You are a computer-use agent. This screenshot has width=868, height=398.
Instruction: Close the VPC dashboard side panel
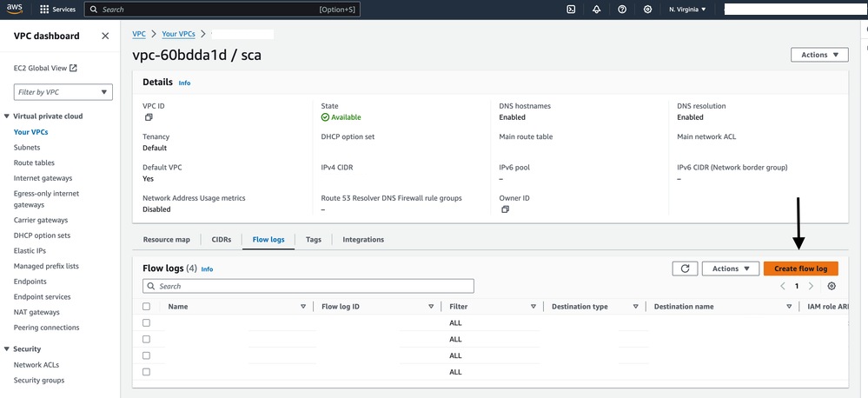click(x=105, y=36)
